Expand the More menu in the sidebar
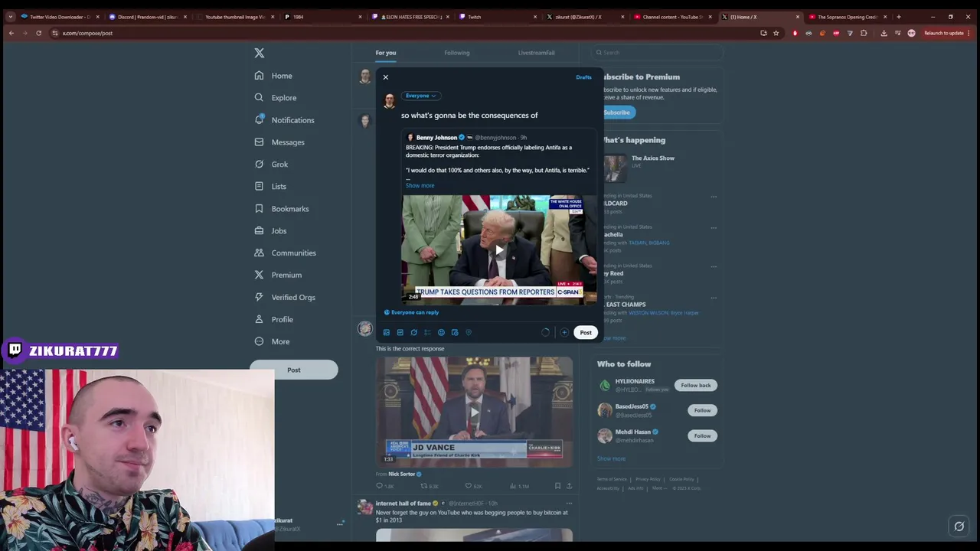Screen dimensions: 980x551 (272, 341)
